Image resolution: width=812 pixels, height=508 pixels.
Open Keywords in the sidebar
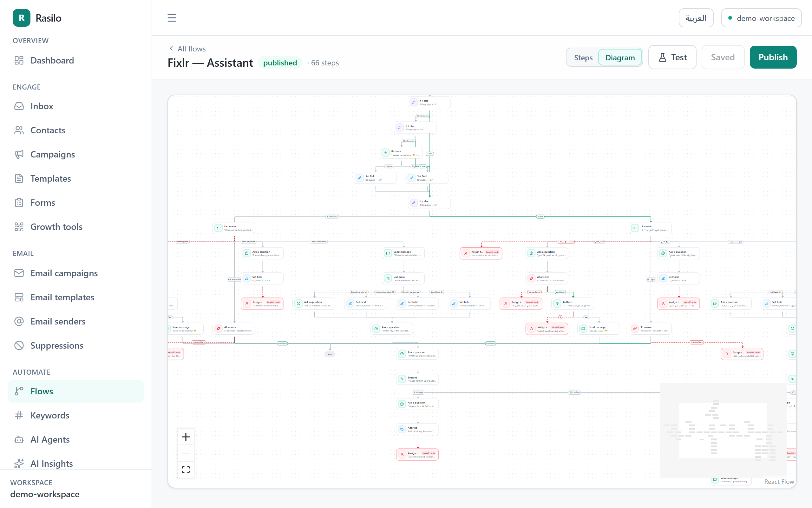click(x=75, y=416)
